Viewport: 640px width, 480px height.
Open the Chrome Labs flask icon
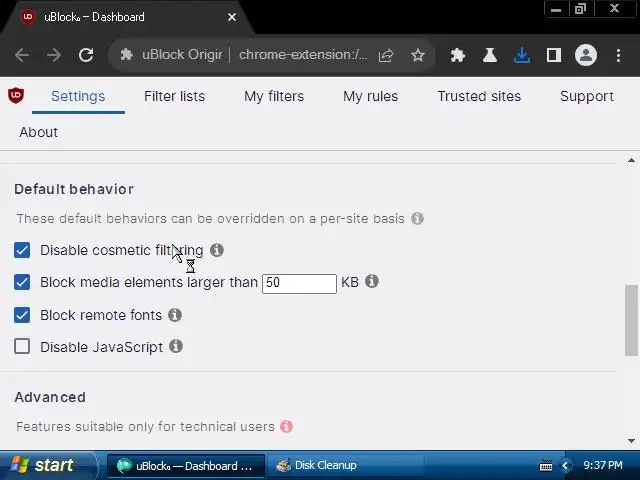click(489, 55)
